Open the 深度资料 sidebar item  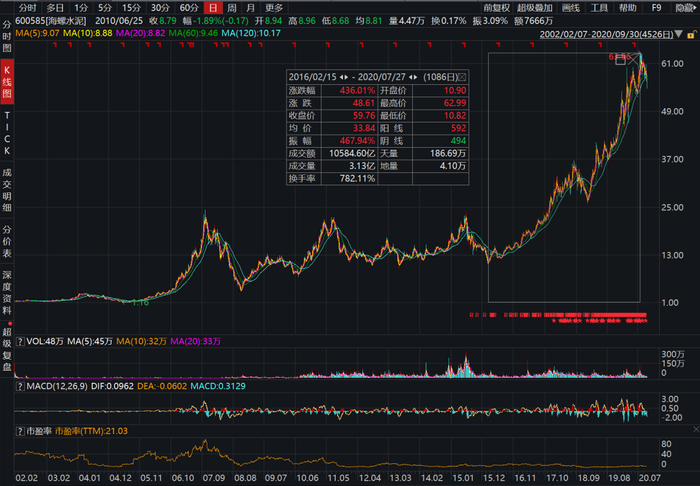click(x=7, y=292)
